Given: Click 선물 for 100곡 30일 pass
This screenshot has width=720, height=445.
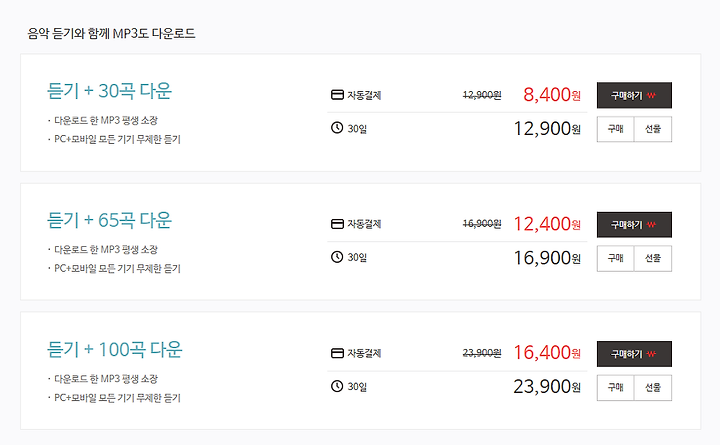Looking at the screenshot, I should pyautogui.click(x=653, y=388).
